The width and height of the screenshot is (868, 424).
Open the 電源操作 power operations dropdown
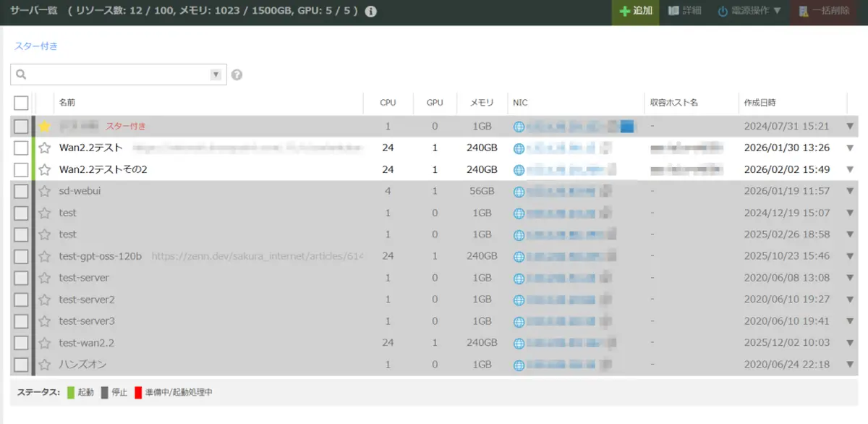tap(749, 12)
